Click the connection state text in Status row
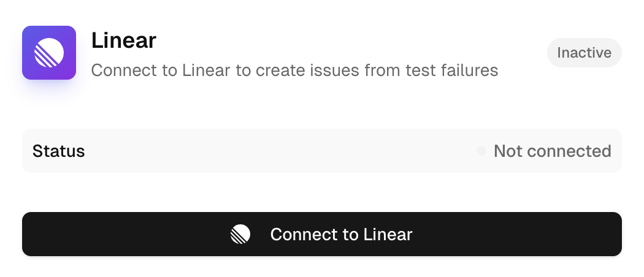Screen dimensions: 644x277 (553, 151)
